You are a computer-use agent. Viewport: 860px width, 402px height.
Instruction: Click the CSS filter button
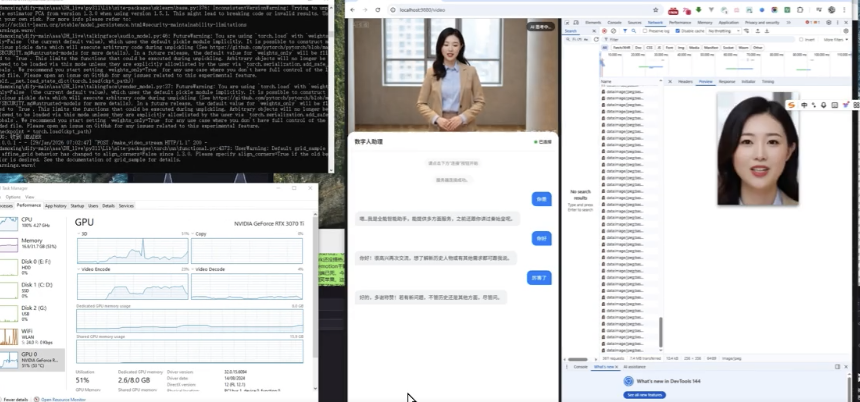coord(649,48)
